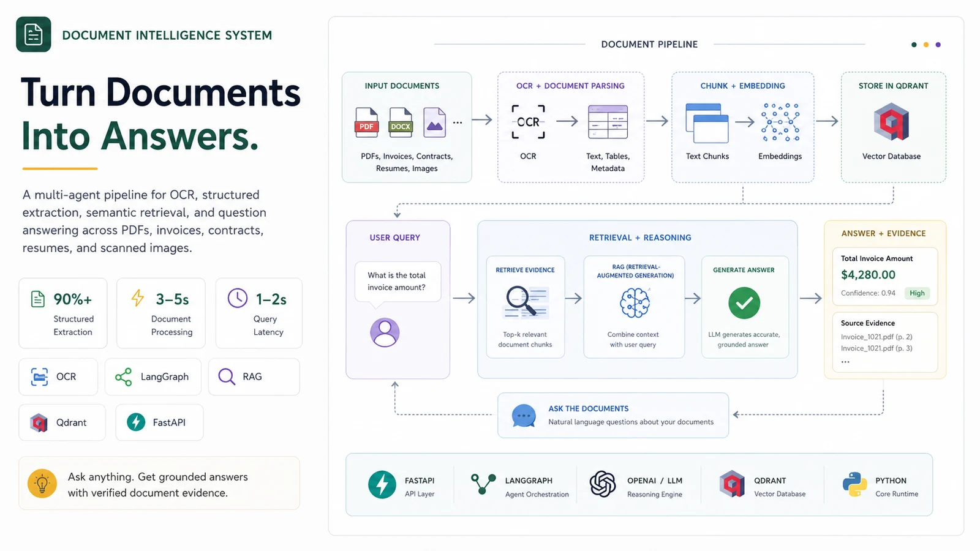Click the Document Intelligence System logo icon
Viewport: 980px width, 551px height.
click(34, 35)
